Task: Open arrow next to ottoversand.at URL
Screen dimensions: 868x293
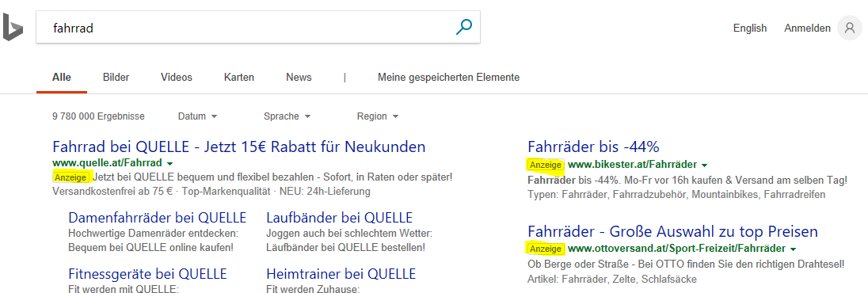Action: click(794, 248)
